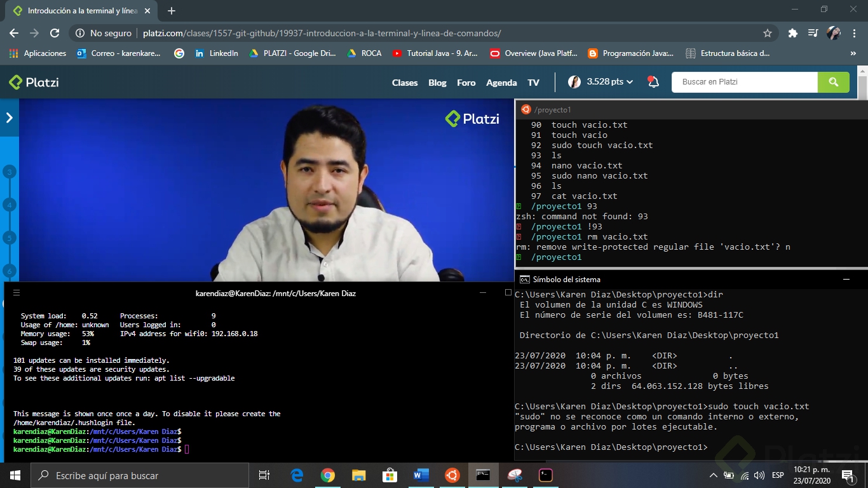This screenshot has height=488, width=868.
Task: Open the ROCA bookmark
Action: 364,53
